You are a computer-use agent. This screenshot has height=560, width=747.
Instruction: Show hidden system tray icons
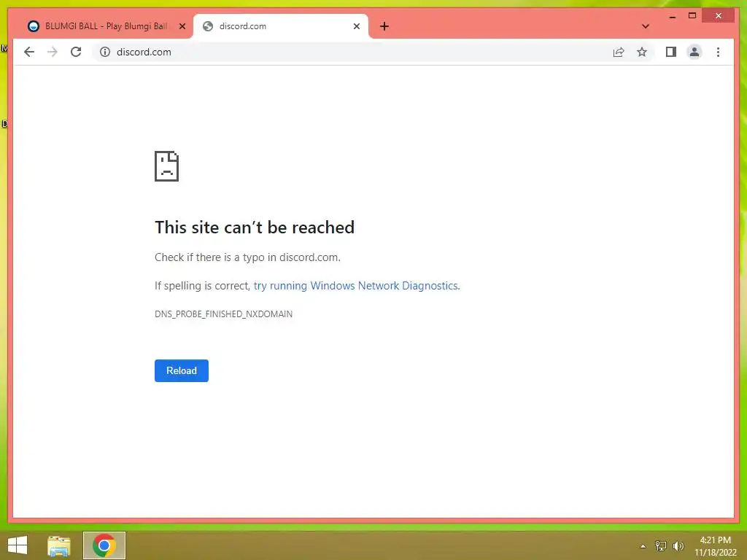pyautogui.click(x=643, y=546)
